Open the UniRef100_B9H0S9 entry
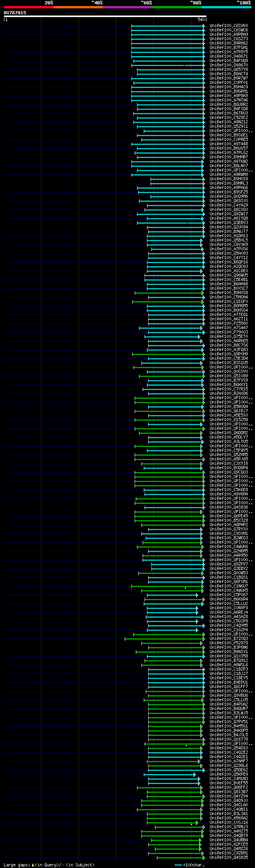 click(229, 179)
